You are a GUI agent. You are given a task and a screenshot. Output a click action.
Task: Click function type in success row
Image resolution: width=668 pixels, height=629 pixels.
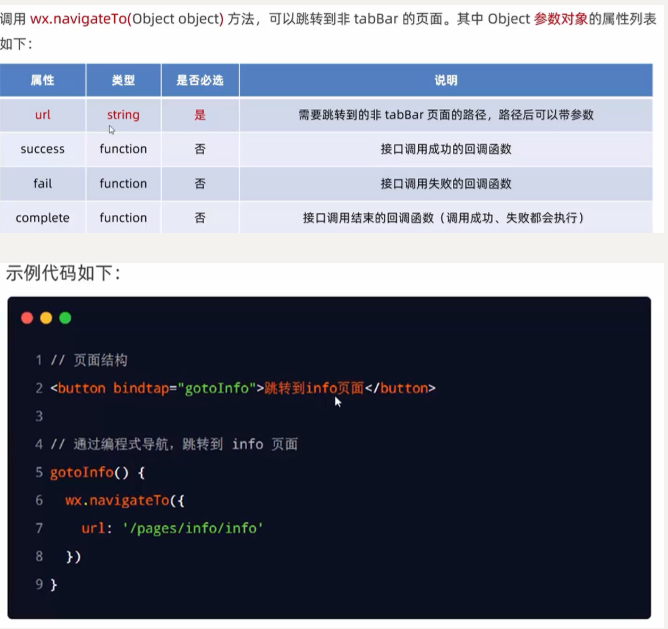pyautogui.click(x=123, y=149)
